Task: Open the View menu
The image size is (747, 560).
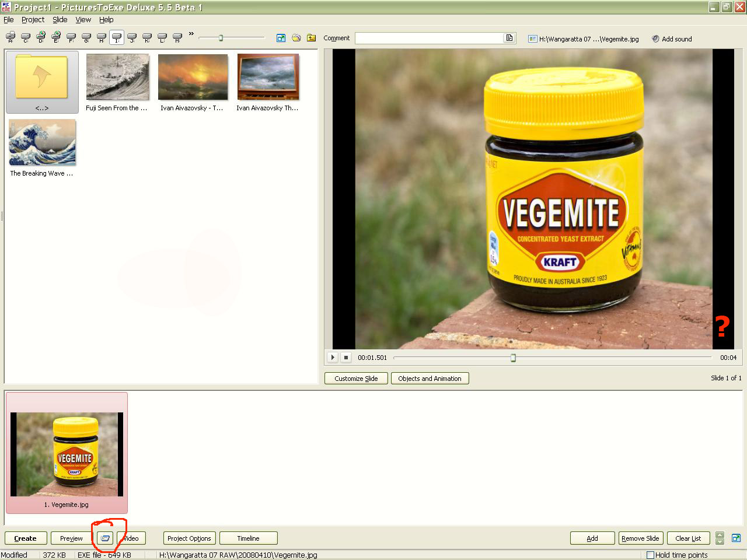Action: click(83, 19)
